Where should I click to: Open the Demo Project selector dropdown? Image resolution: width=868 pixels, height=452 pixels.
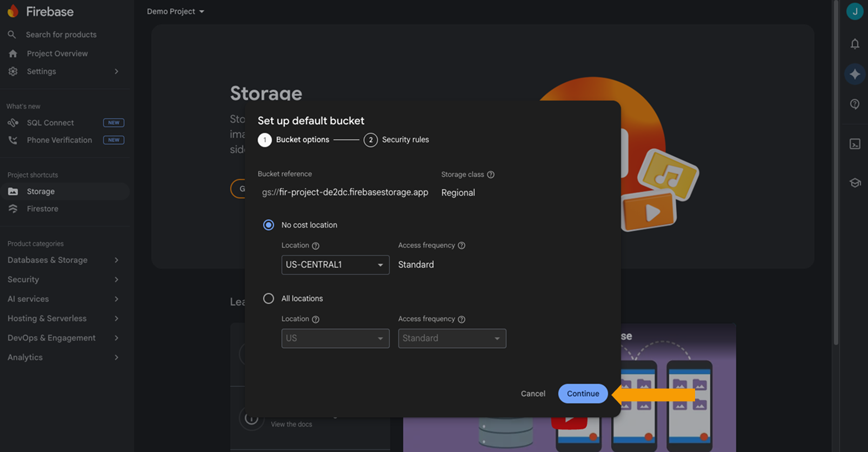[x=176, y=11]
